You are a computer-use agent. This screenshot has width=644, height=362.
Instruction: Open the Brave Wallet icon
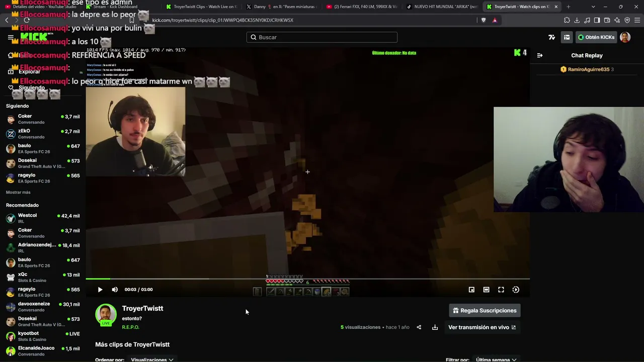coord(607,20)
